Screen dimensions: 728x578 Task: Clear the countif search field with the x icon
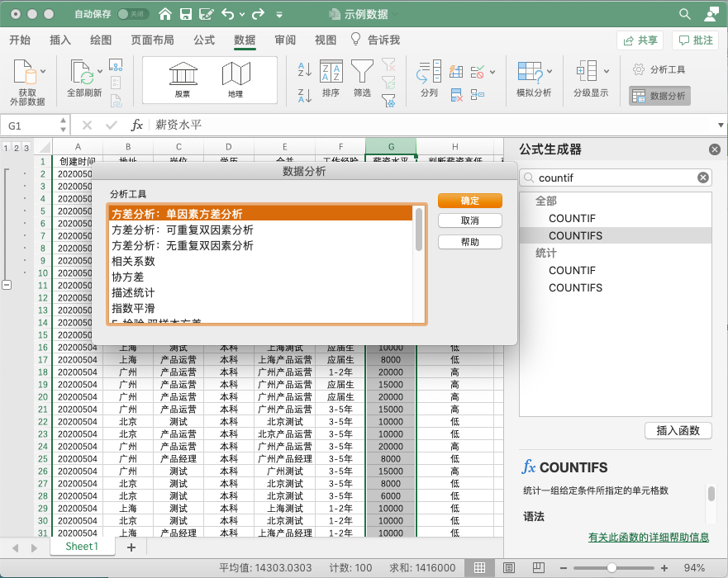702,178
